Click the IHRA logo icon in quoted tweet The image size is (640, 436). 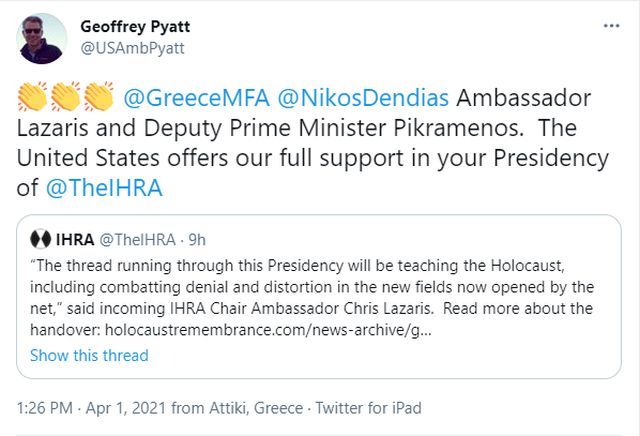41,240
